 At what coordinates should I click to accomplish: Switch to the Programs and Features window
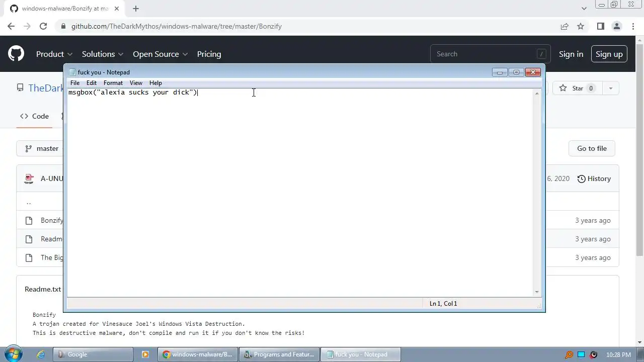279,354
